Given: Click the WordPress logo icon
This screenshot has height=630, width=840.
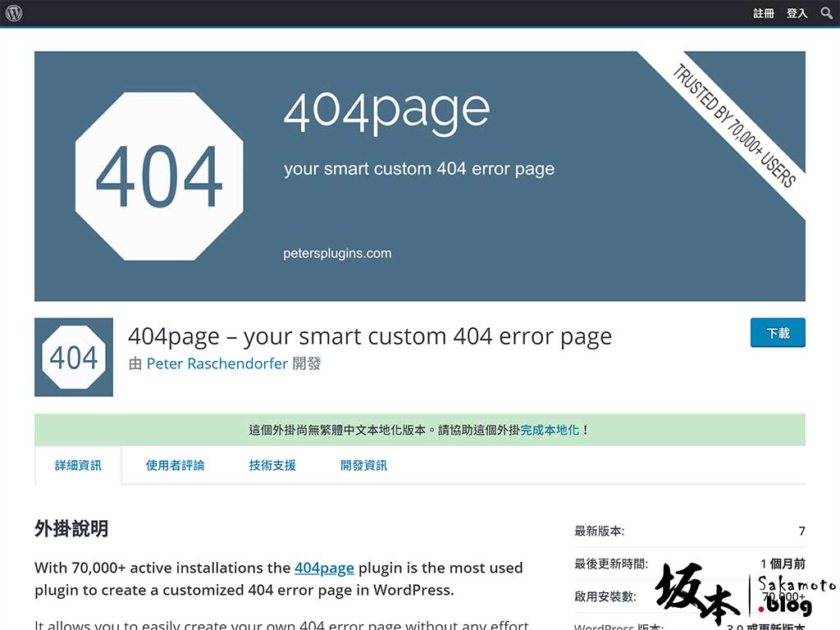Looking at the screenshot, I should click(x=14, y=13).
